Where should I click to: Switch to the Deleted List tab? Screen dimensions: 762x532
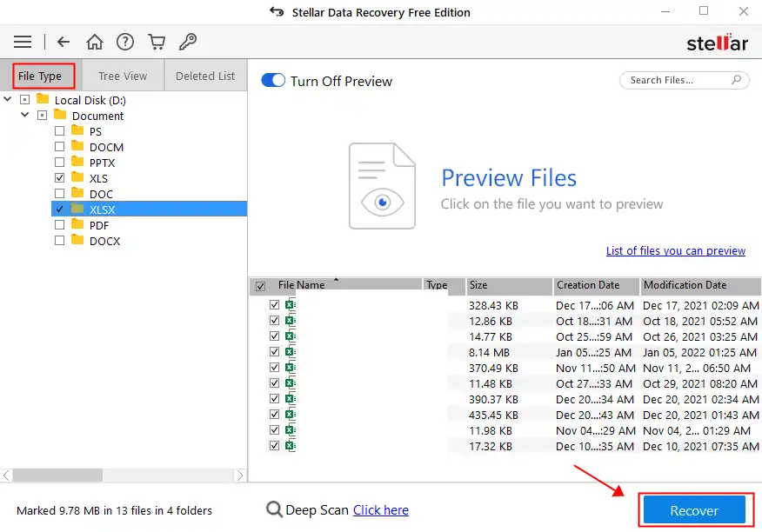[205, 76]
